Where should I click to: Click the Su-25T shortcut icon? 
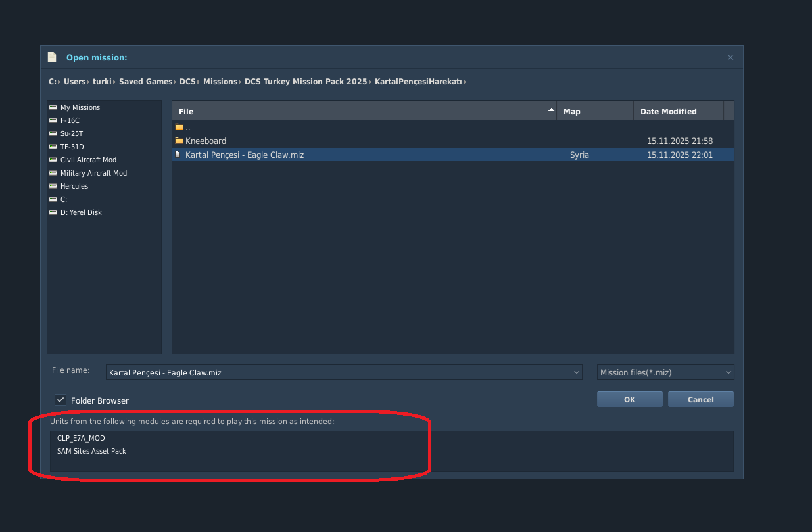(53, 133)
